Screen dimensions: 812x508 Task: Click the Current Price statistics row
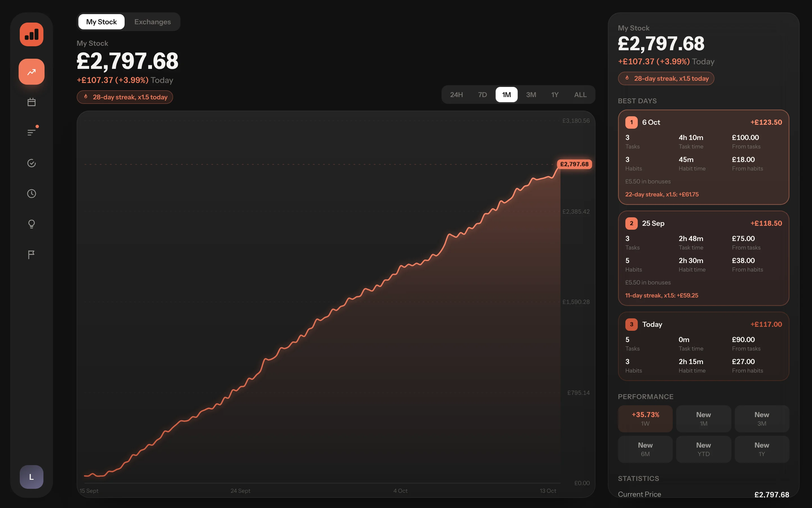(703, 494)
